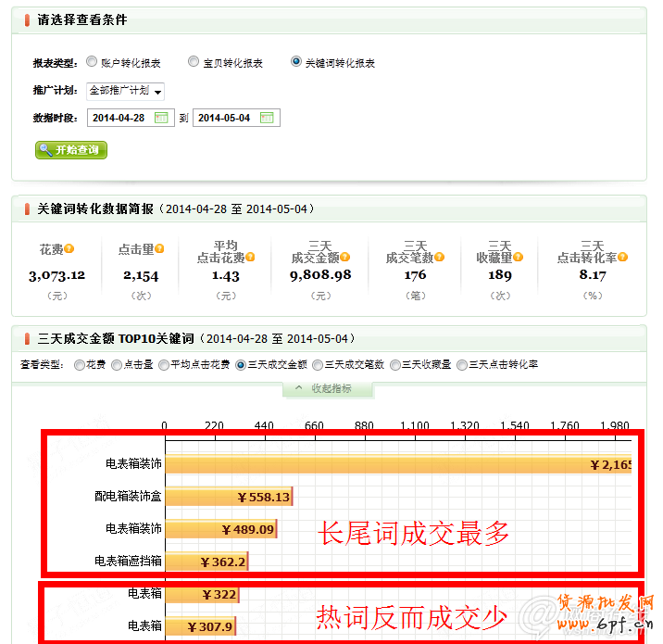The image size is (663, 644).
Task: Open the 全部推广计划 dropdown
Action: pyautogui.click(x=125, y=91)
